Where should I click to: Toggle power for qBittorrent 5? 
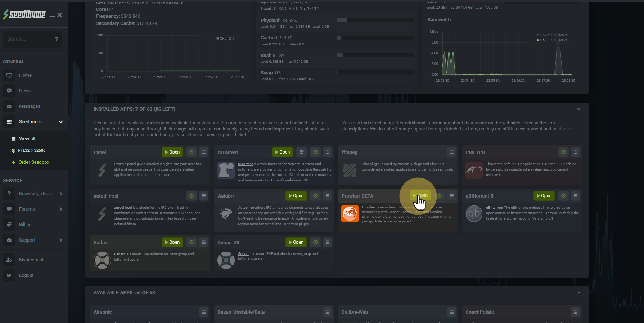[x=563, y=196]
